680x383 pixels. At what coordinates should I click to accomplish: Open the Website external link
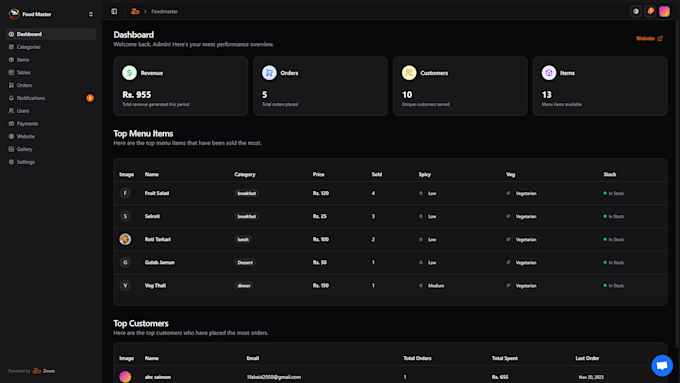pos(649,39)
